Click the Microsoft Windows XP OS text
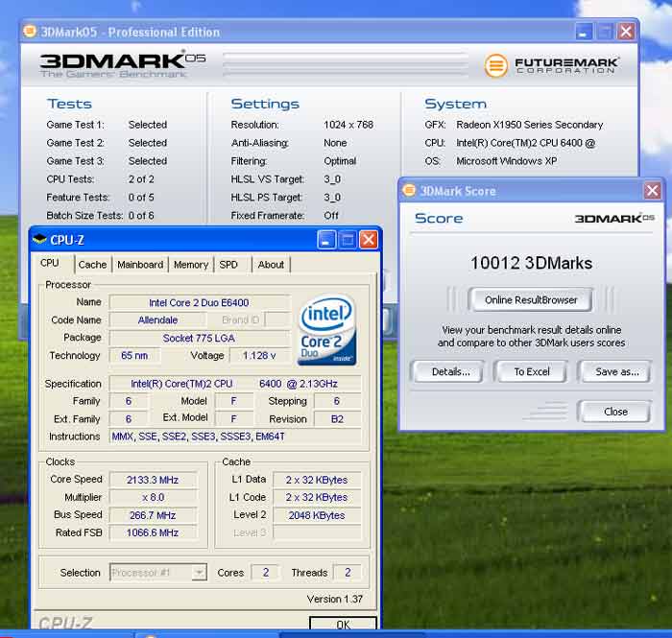Viewport: 672px width, 638px height. pos(507,161)
